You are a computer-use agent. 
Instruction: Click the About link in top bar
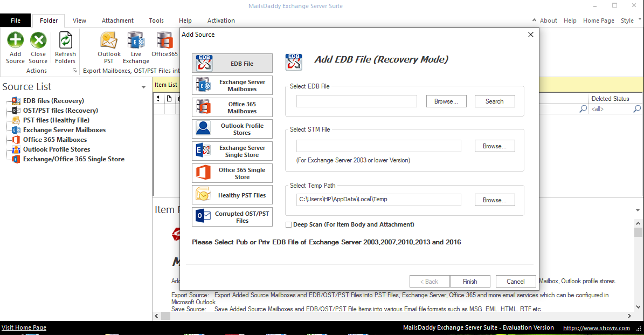click(x=548, y=20)
